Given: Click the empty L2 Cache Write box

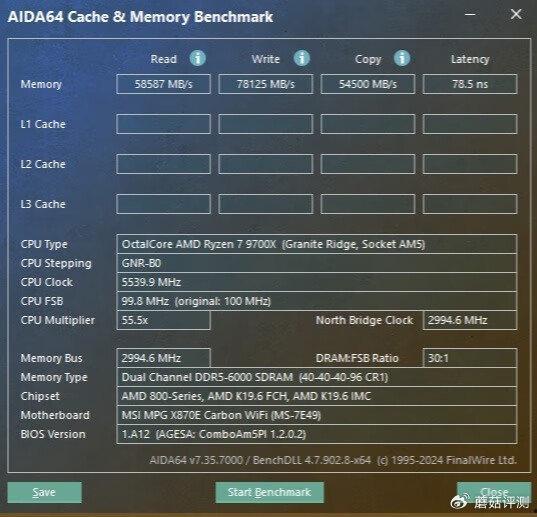Looking at the screenshot, I should 266,164.
